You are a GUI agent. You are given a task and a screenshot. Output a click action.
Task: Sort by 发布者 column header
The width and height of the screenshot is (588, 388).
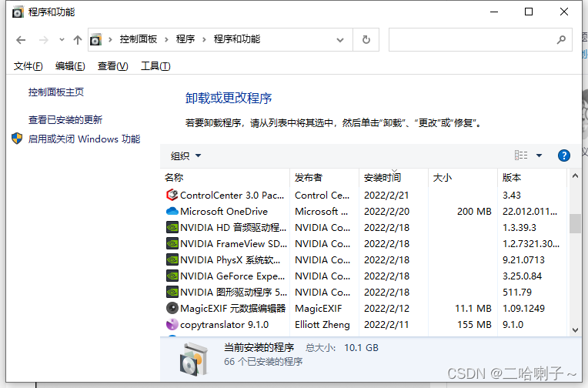(324, 178)
